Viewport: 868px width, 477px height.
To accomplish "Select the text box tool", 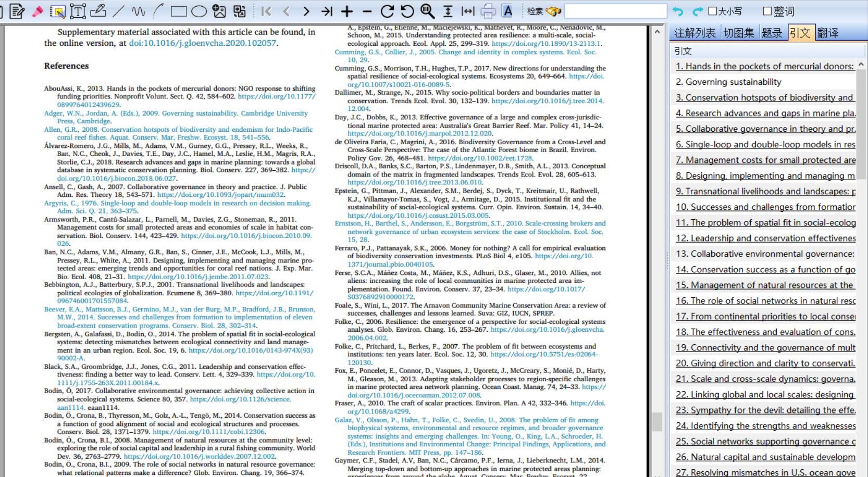I will [78, 11].
